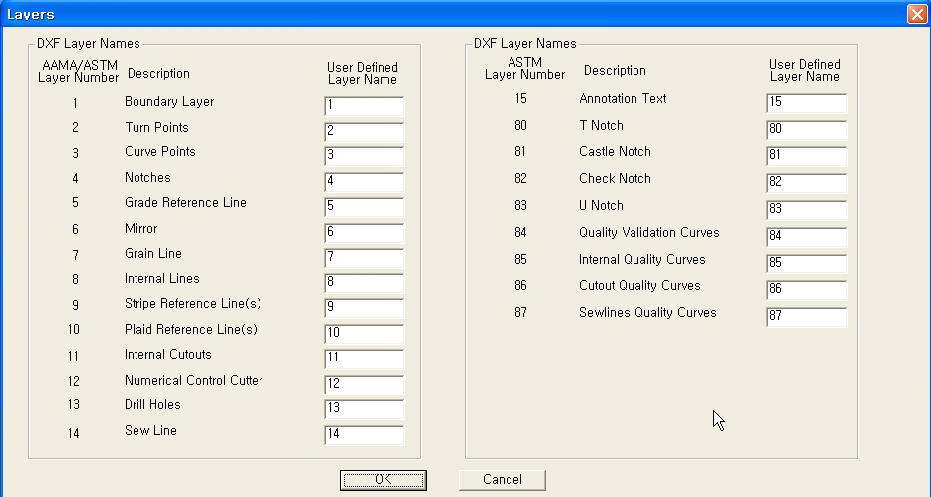This screenshot has width=931, height=497.
Task: Click the Castle Notch layer name field
Action: 806,156
